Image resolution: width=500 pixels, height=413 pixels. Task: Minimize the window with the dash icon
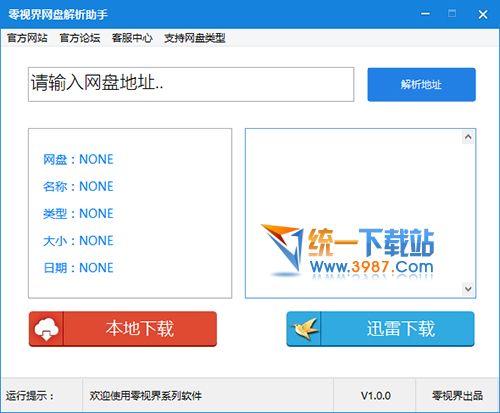point(425,14)
